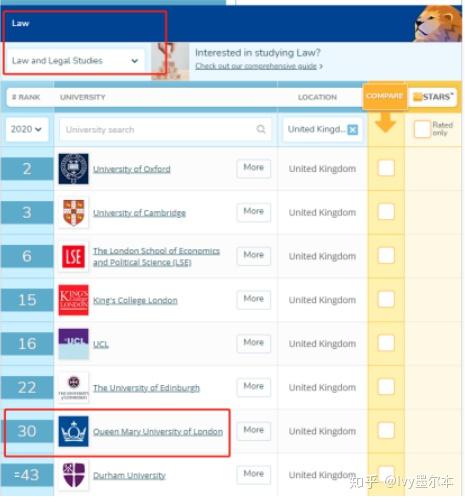Click More for LSE
The height and width of the screenshot is (502, 465).
(254, 256)
